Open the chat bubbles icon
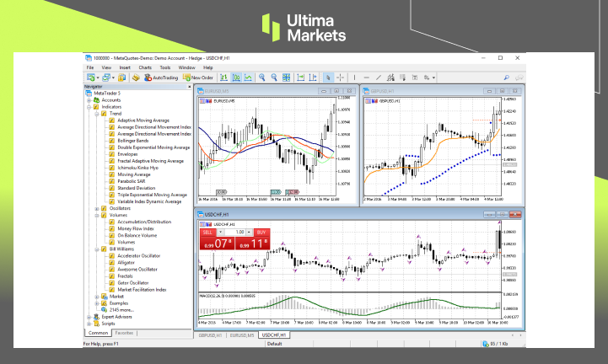 point(519,78)
